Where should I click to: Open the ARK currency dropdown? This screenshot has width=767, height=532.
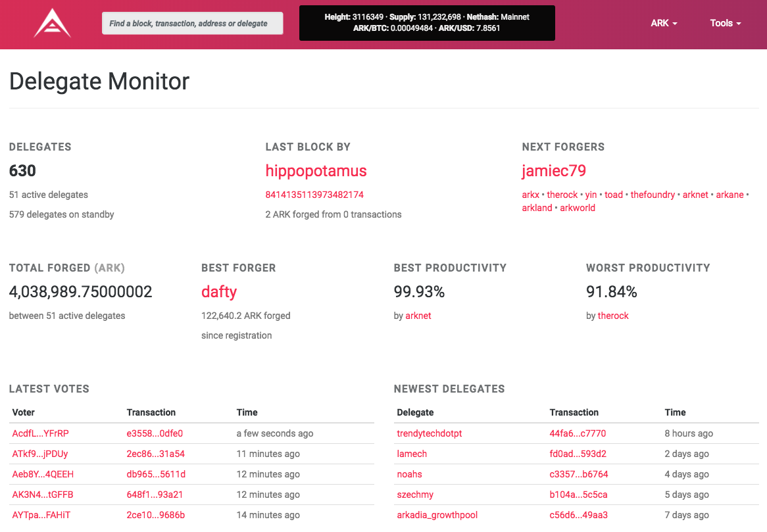(x=664, y=23)
